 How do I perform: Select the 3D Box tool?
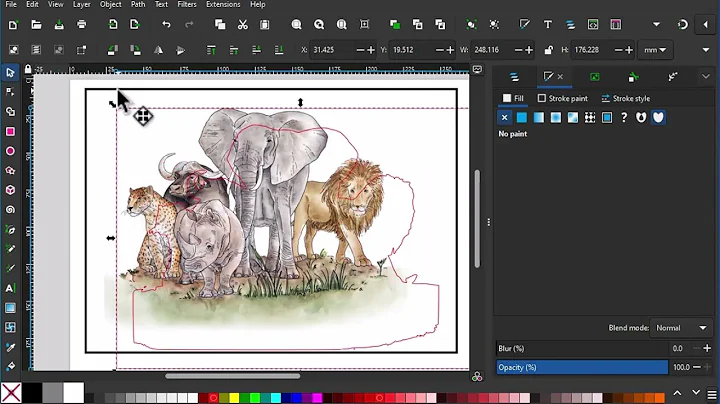[10, 190]
